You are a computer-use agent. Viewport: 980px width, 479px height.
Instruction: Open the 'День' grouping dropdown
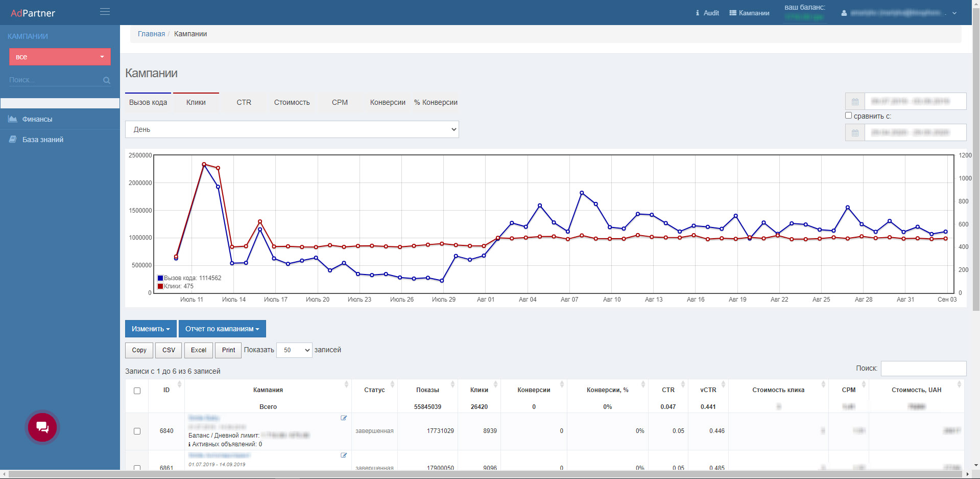point(292,129)
